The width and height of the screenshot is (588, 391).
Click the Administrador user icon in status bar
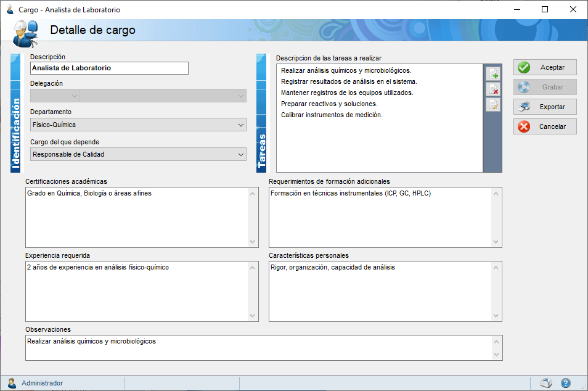(12, 383)
